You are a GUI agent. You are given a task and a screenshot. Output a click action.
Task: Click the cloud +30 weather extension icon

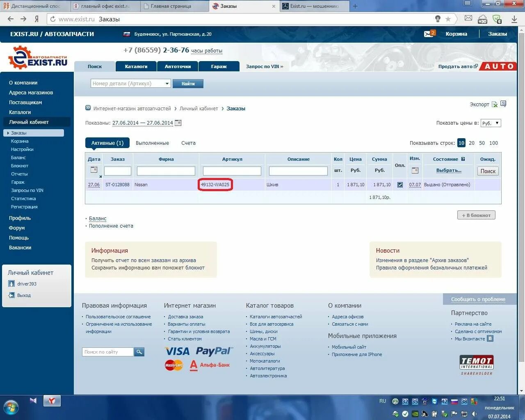tap(483, 19)
